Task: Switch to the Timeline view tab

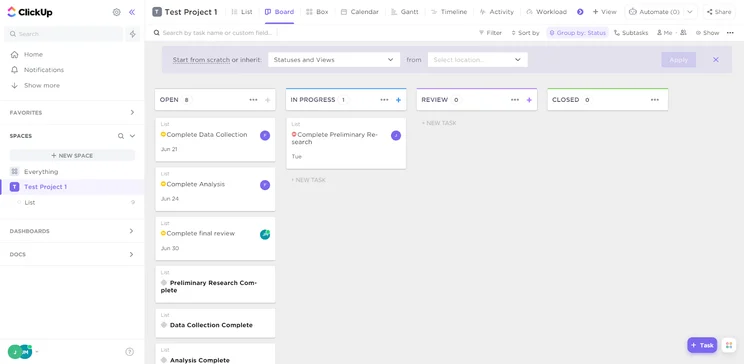Action: (449, 12)
